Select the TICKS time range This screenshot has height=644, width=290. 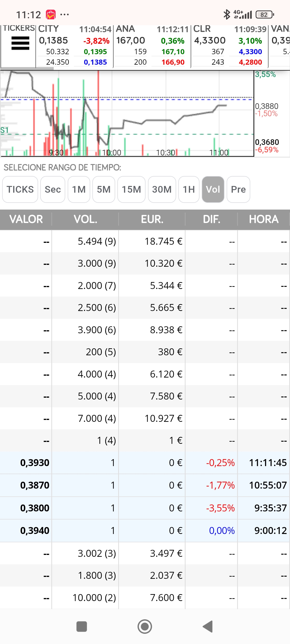(20, 189)
